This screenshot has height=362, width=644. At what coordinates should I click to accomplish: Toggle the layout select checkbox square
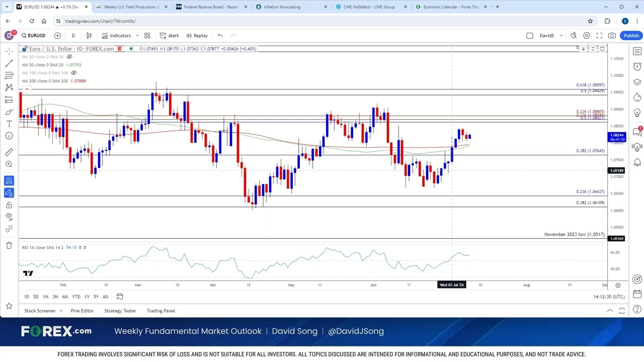click(x=530, y=36)
